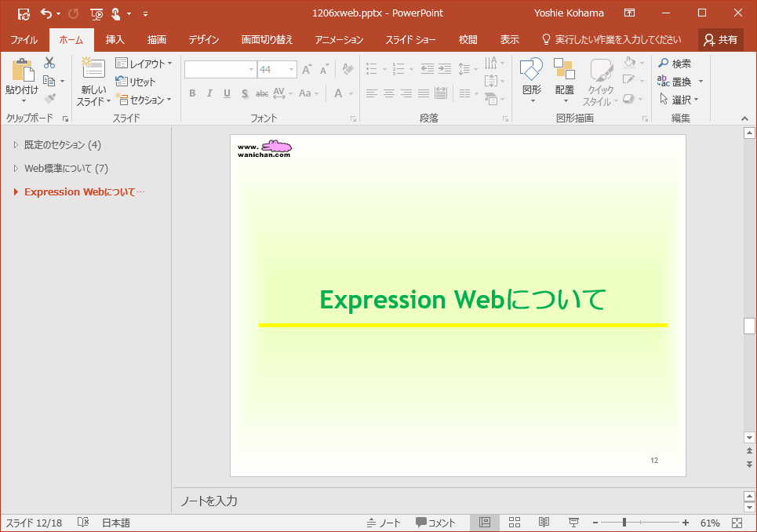Clear all formatting icon

348,69
